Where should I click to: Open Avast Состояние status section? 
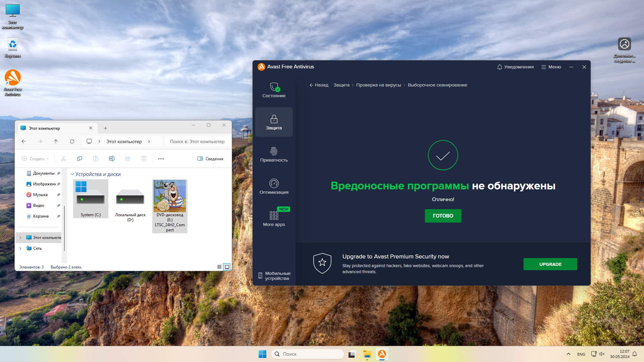(x=274, y=90)
